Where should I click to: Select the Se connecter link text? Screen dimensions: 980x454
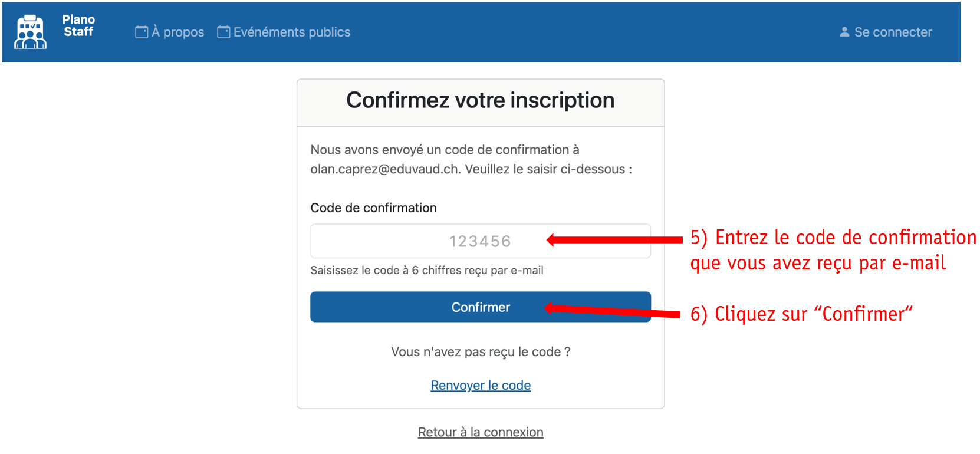[893, 32]
